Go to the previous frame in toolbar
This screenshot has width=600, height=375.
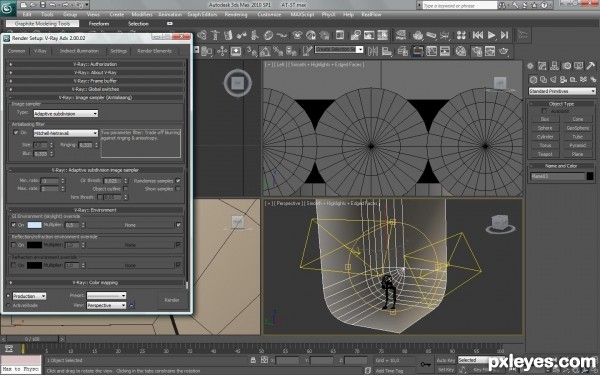[x=478, y=35]
